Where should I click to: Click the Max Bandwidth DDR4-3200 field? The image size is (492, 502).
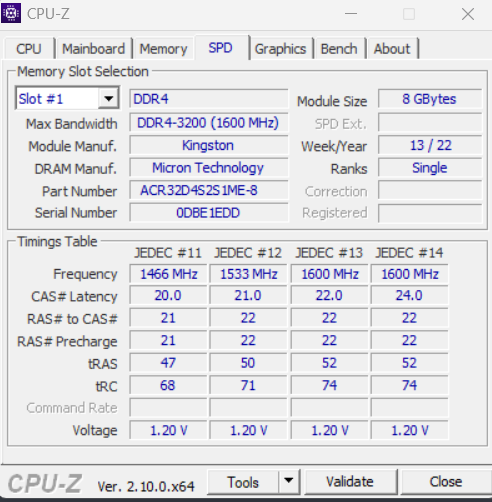209,123
